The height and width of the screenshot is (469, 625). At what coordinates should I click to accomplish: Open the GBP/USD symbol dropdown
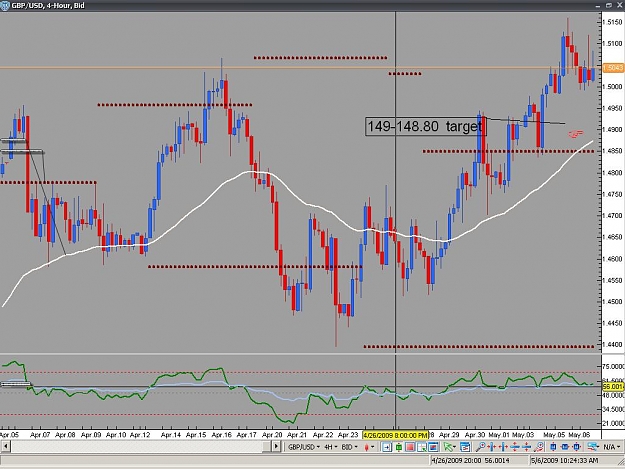pyautogui.click(x=304, y=447)
